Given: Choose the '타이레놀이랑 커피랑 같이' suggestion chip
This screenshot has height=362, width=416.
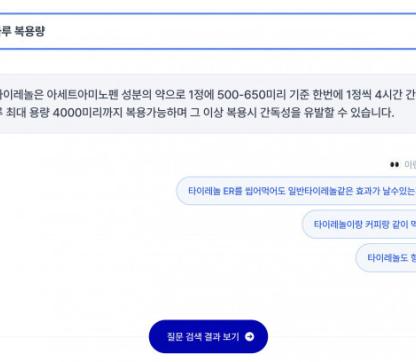Looking at the screenshot, I should pyautogui.click(x=359, y=224).
